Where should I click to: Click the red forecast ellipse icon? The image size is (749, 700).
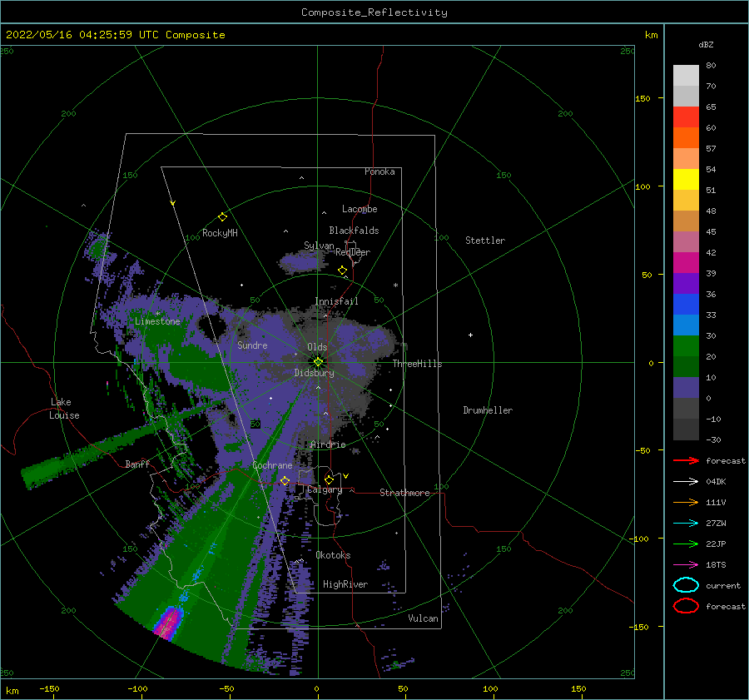pyautogui.click(x=686, y=606)
